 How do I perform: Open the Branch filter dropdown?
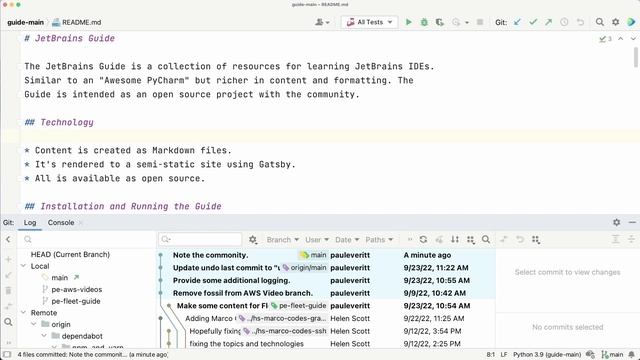[x=282, y=240]
